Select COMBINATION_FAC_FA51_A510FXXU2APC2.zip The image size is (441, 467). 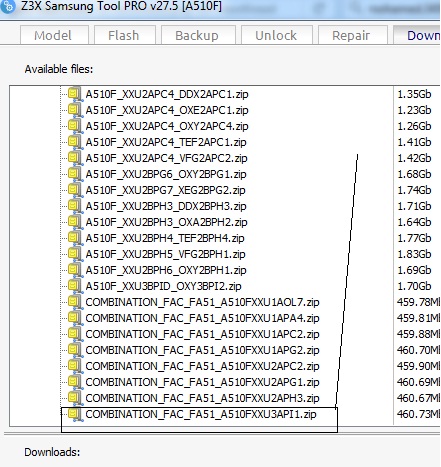202,366
